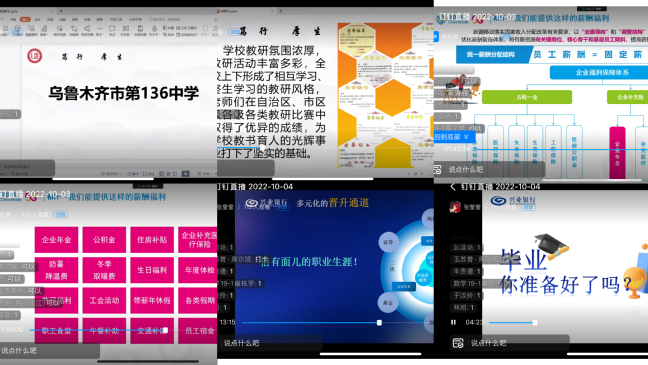Image resolution: width=648 pixels, height=365 pixels.
Task: Click the school emblem logo on 136中学 slide
Action: pos(35,55)
